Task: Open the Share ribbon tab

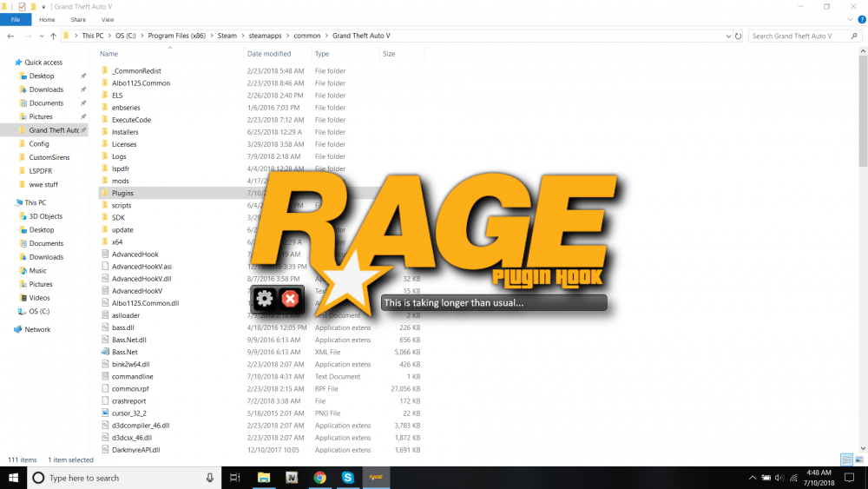Action: click(x=78, y=19)
